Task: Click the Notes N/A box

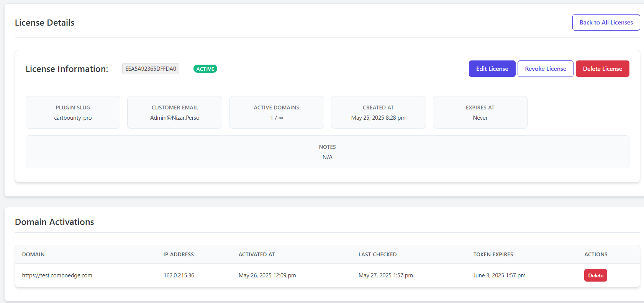Action: [x=327, y=152]
